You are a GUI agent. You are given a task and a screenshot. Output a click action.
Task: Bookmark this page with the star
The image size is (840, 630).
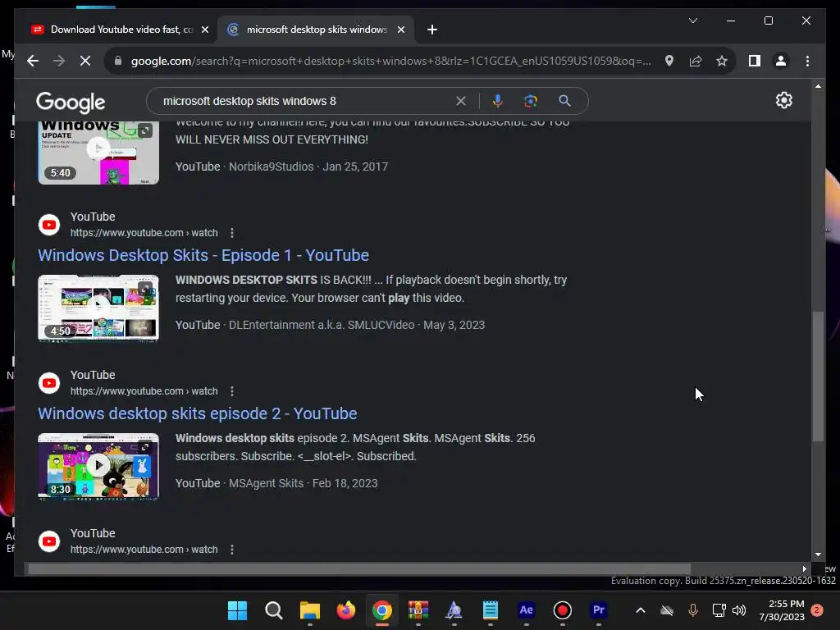(x=722, y=61)
